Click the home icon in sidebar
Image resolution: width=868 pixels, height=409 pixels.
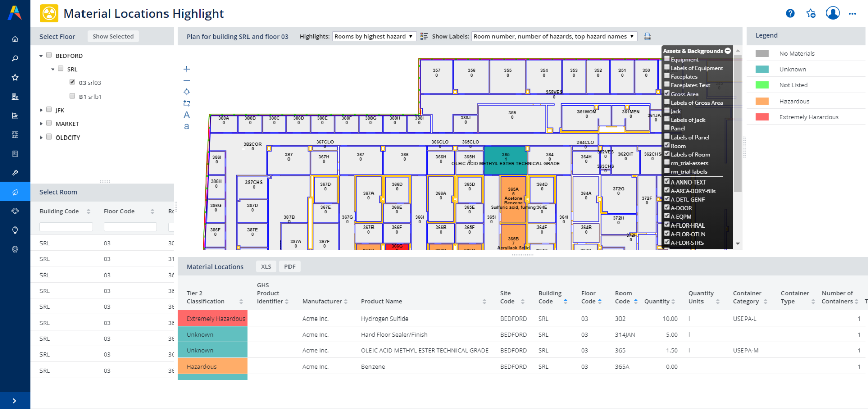pyautogui.click(x=15, y=39)
